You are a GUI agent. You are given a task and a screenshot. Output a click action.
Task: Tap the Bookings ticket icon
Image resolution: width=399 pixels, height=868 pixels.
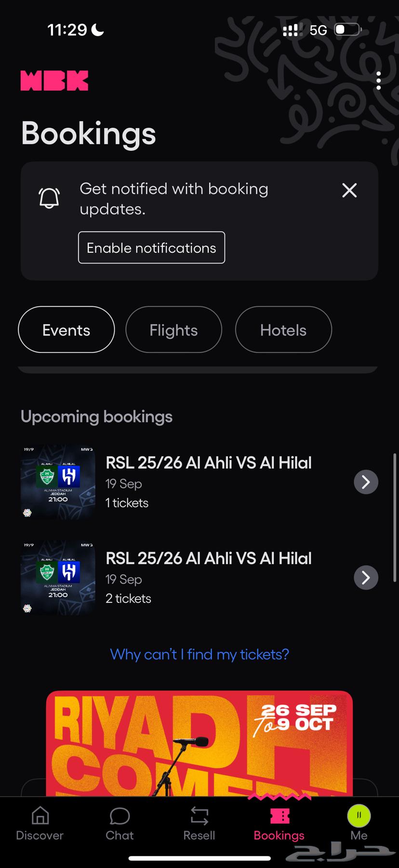pos(279,816)
